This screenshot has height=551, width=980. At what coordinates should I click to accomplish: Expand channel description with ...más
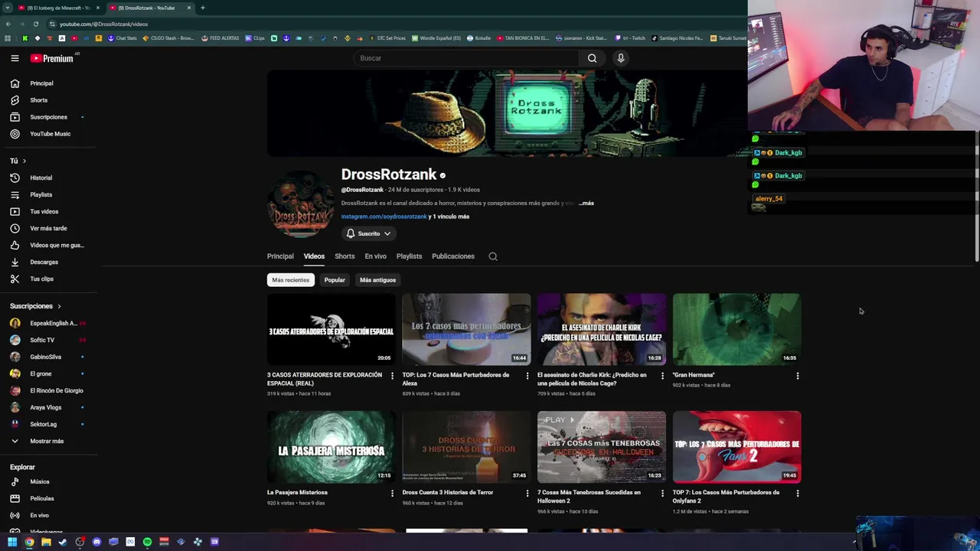586,204
